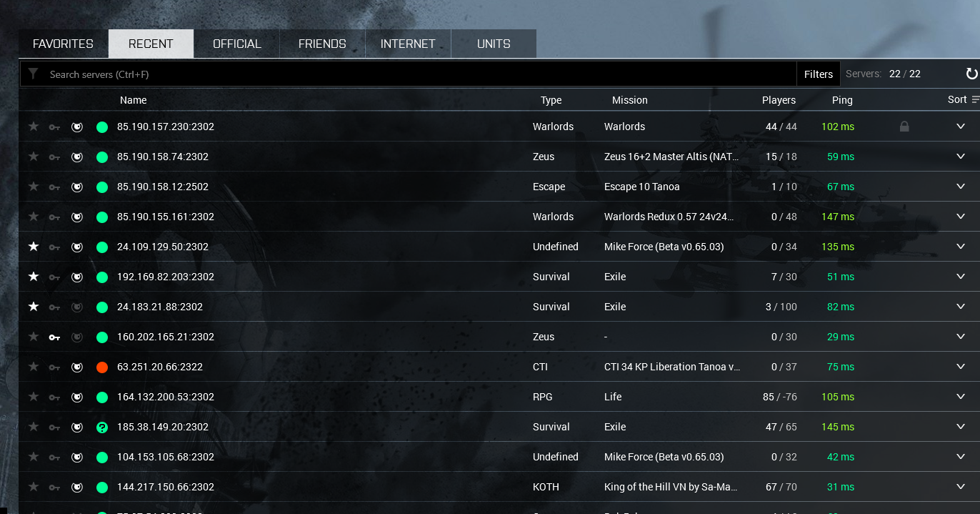Image resolution: width=980 pixels, height=514 pixels.
Task: Click the key icon on 160.202.165.21 row
Action: coord(54,337)
